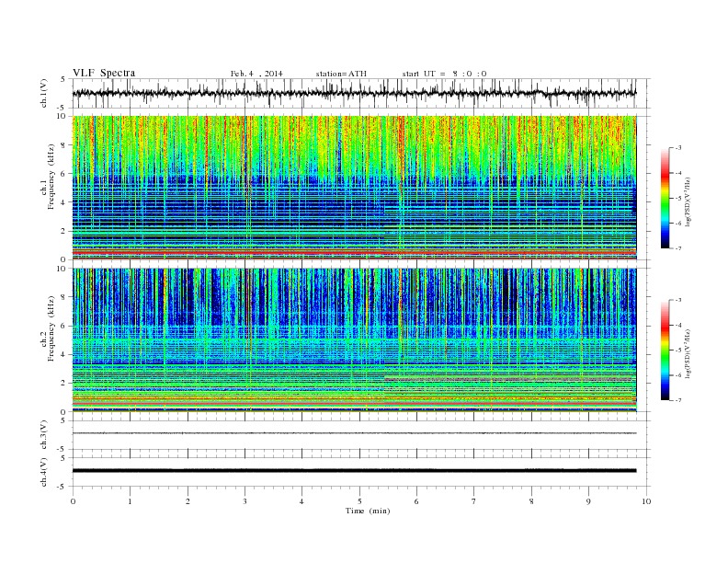Screen dimensions: 728x563
Task: Click the time axis tick label "4"
Action: 301,501
